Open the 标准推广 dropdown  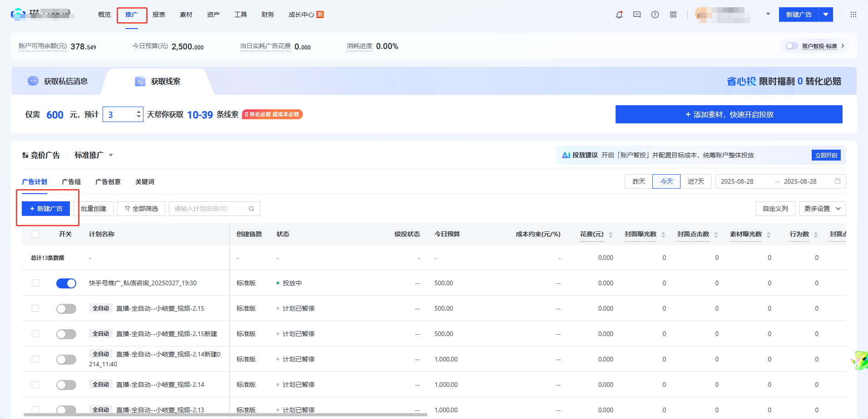(x=94, y=155)
